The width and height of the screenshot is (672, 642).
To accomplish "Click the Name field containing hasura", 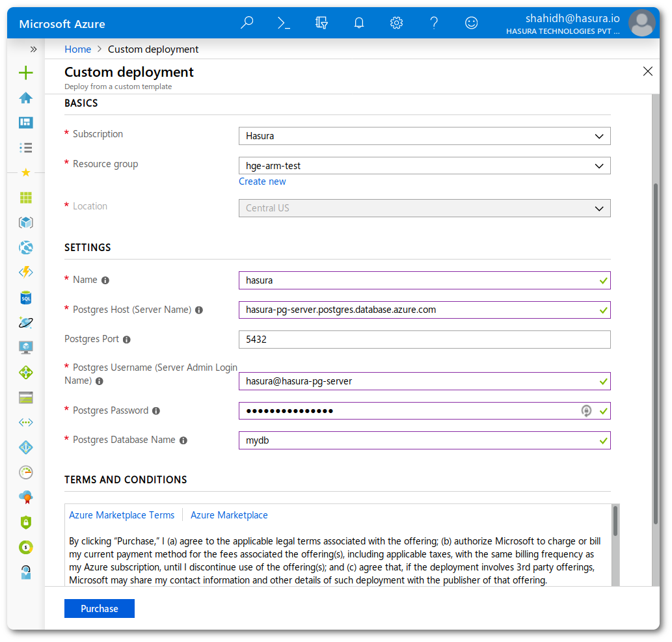I will [x=424, y=280].
